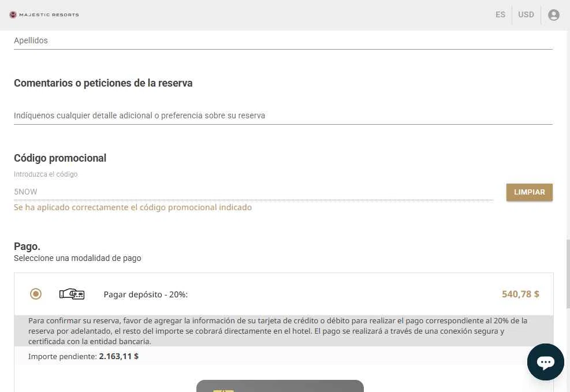
Task: Click the Seleccione una modalidad de pago text
Action: [77, 258]
